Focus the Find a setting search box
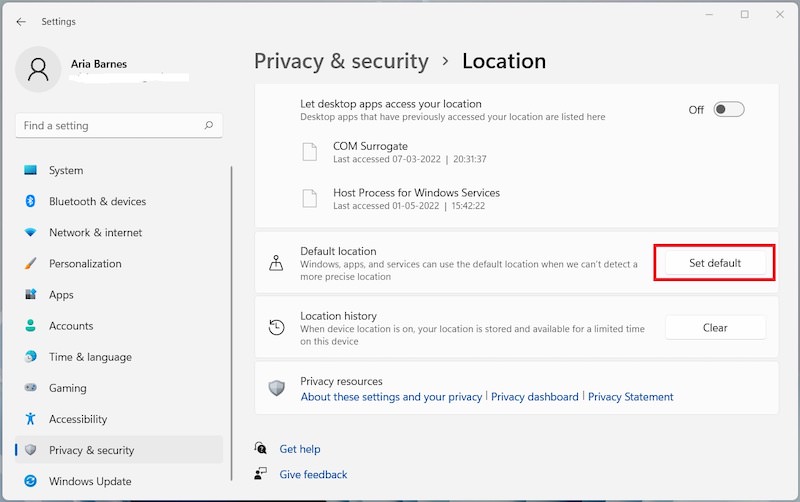The height and width of the screenshot is (502, 800). point(119,126)
